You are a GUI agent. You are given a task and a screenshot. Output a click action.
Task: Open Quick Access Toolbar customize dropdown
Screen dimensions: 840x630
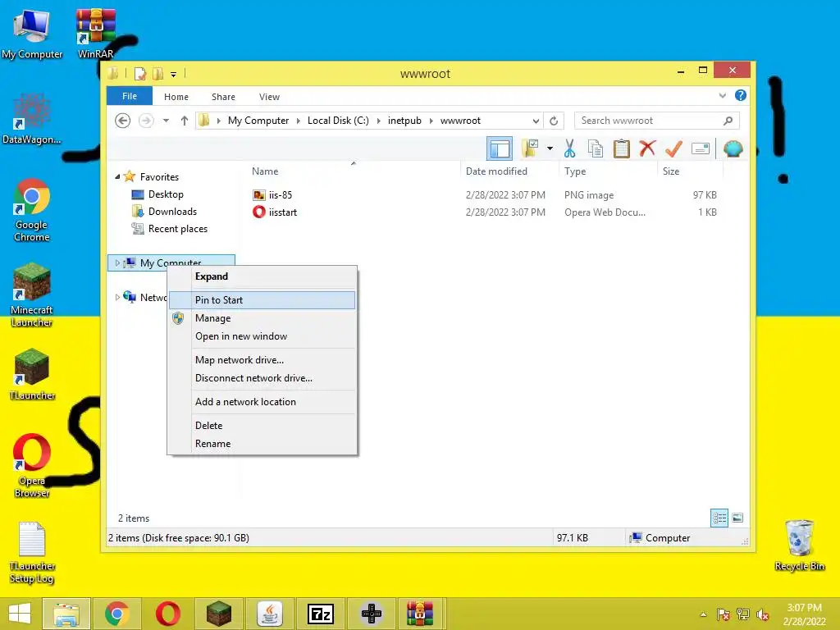(x=174, y=74)
